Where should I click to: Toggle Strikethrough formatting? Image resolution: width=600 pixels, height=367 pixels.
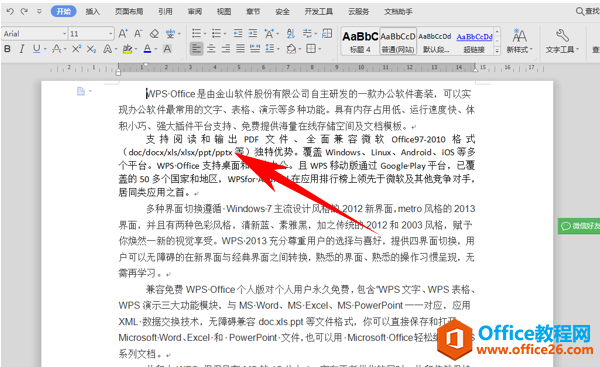click(56, 49)
